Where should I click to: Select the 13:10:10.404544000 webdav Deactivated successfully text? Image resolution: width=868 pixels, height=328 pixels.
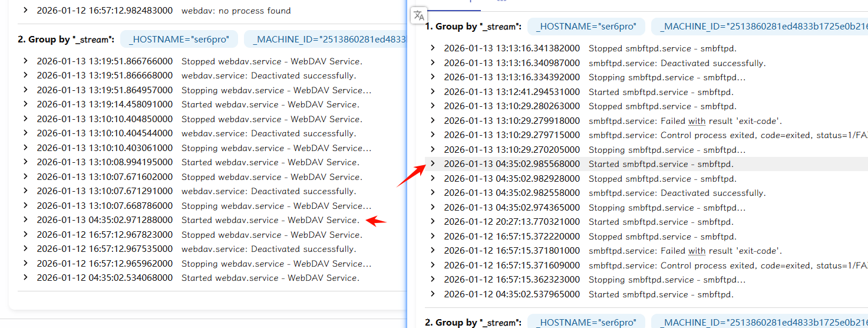[269, 133]
